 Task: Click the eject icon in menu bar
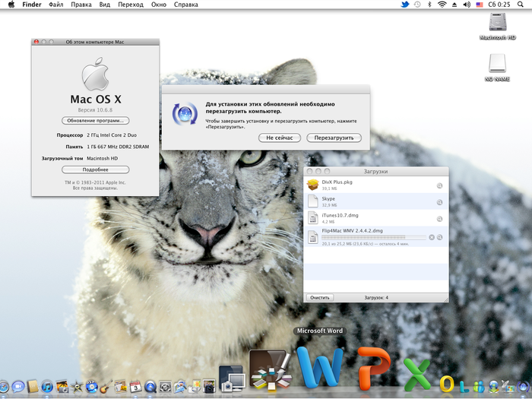point(454,5)
